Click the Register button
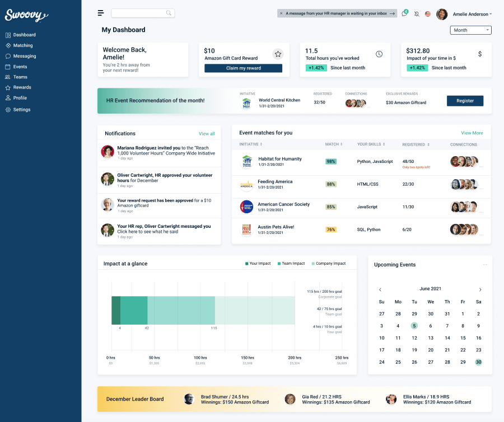The height and width of the screenshot is (422, 504). 465,101
